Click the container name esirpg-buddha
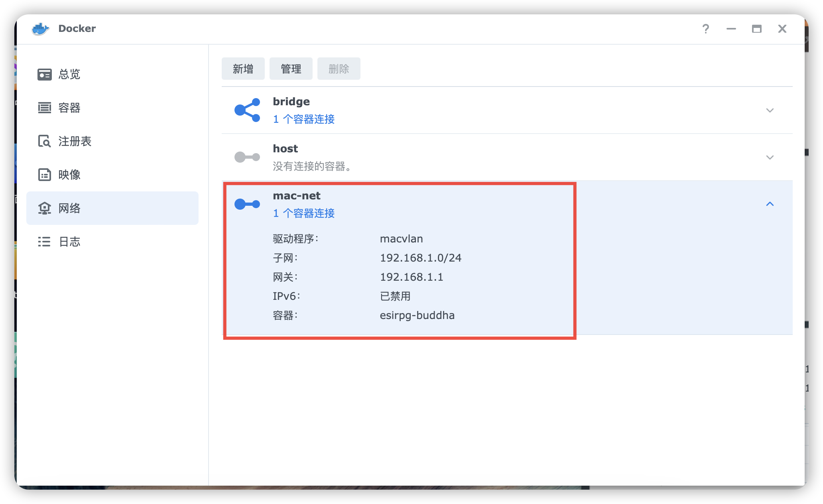 coord(417,315)
